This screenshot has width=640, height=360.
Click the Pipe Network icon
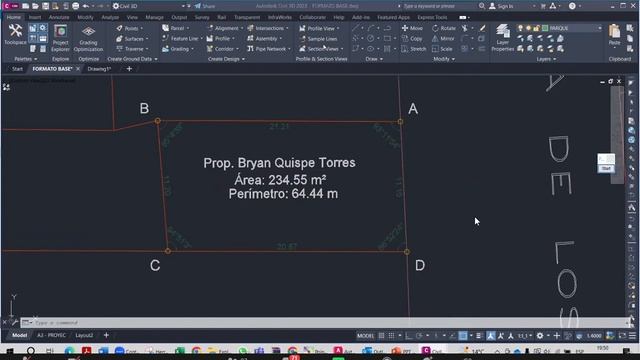tap(250, 49)
